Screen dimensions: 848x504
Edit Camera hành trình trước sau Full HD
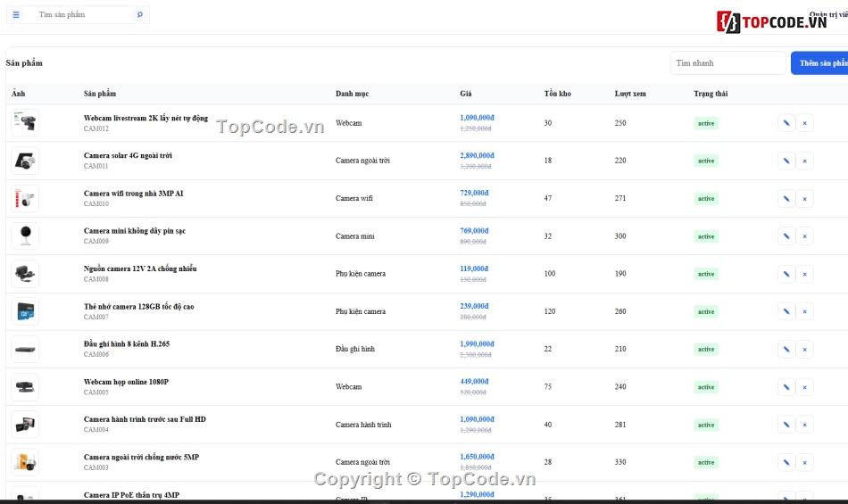coord(786,425)
